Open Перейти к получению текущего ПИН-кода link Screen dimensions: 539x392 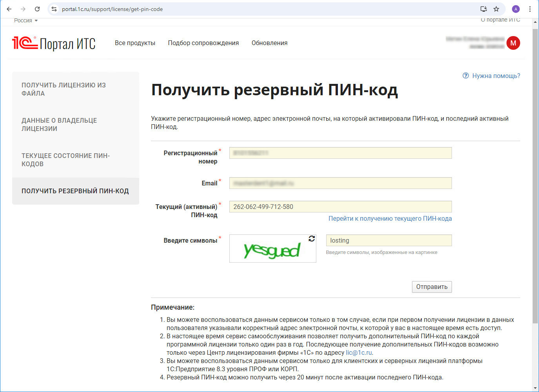(x=390, y=219)
